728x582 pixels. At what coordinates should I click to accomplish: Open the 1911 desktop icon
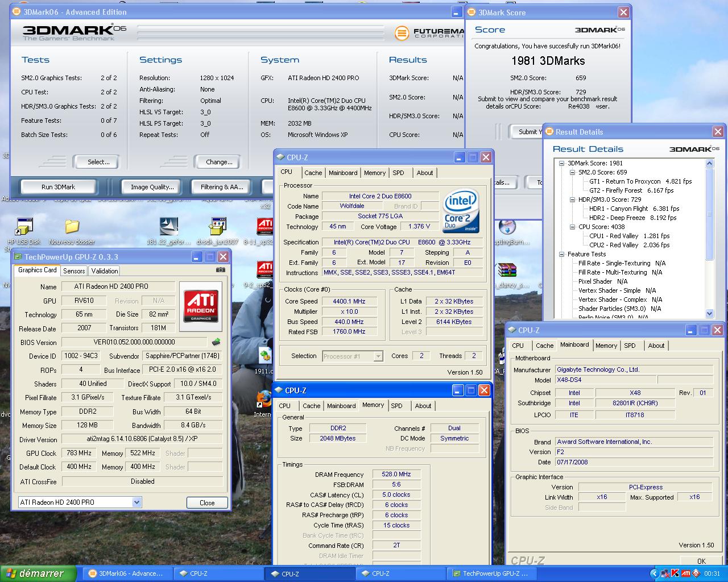point(265,356)
